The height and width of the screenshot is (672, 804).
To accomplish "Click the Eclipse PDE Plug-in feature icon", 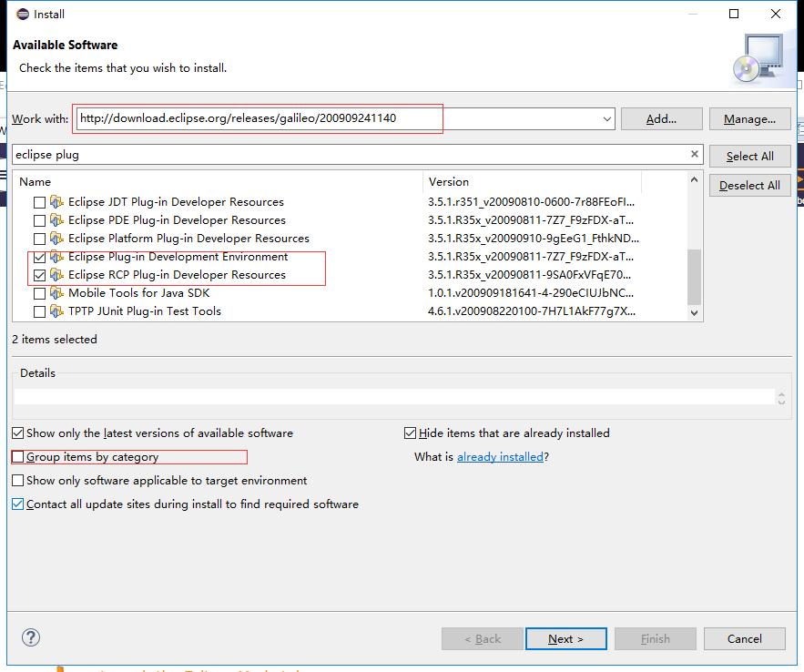I will point(55,219).
